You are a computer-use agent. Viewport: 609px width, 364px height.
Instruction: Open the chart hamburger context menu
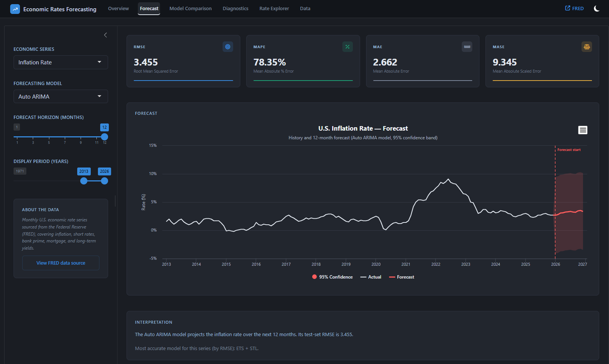point(583,130)
